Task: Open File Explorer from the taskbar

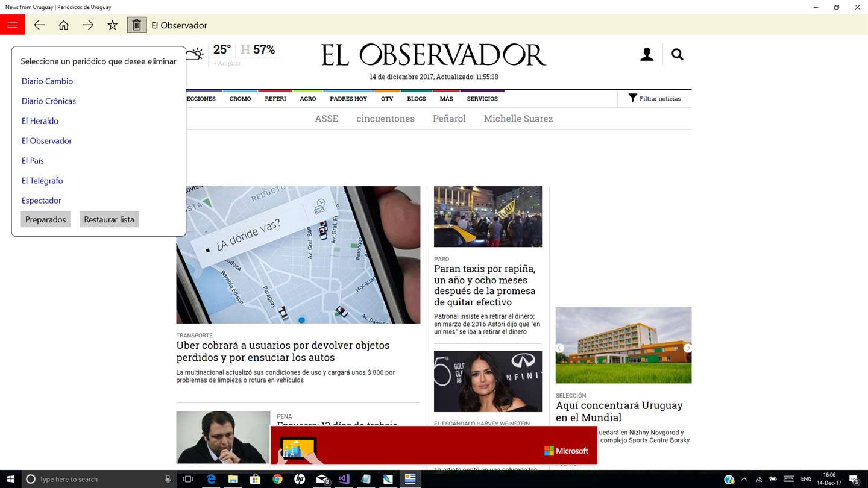Action: coord(233,479)
